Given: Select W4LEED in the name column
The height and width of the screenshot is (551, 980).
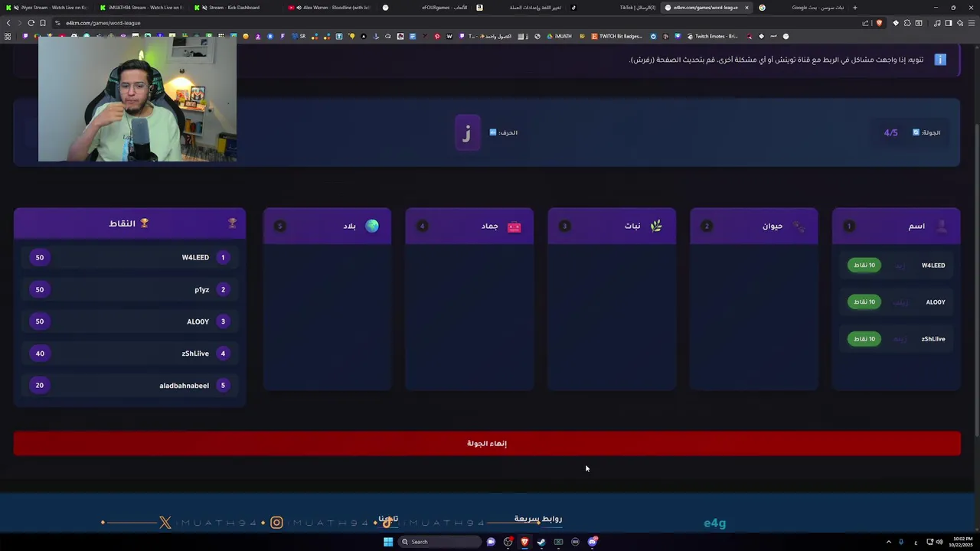Looking at the screenshot, I should coord(933,266).
